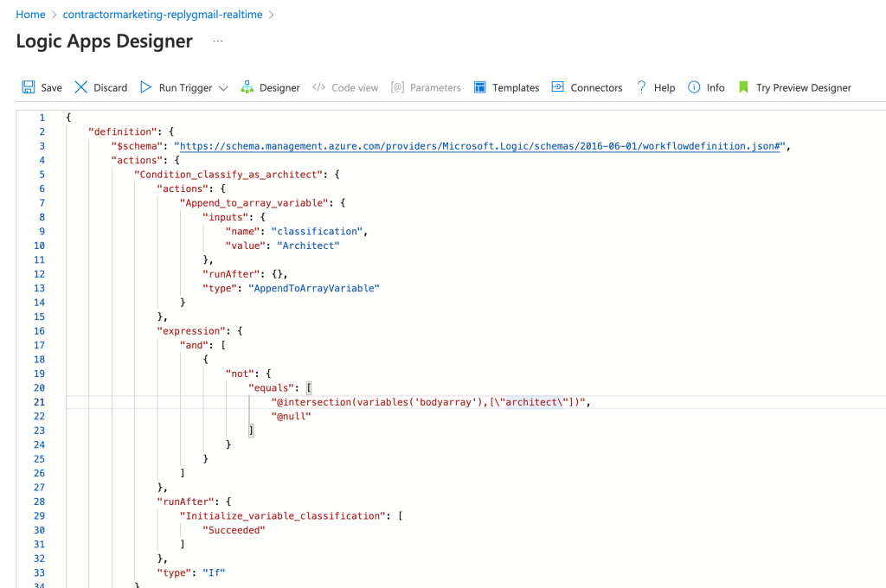Click the "and" key on line 17
Viewport: 886px width, 588px height.
point(194,345)
